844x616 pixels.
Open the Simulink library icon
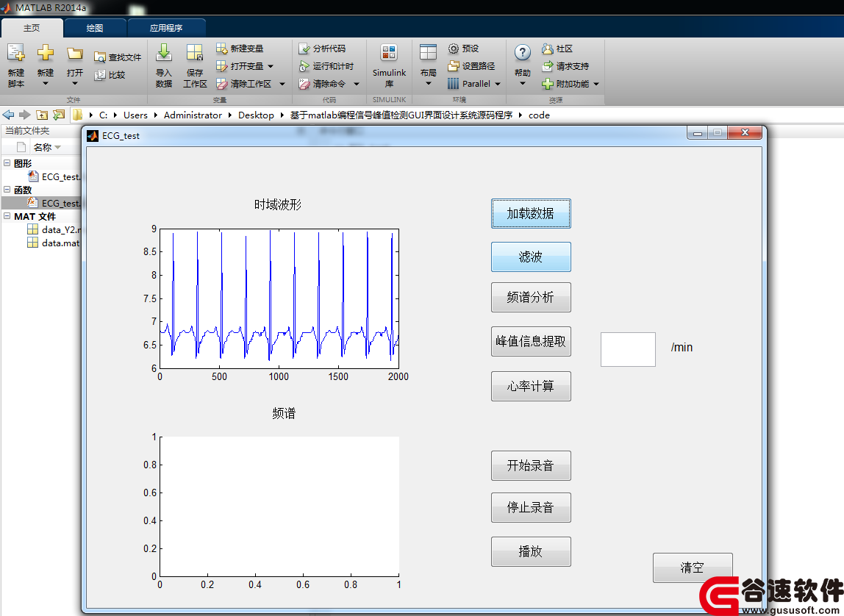click(x=389, y=53)
